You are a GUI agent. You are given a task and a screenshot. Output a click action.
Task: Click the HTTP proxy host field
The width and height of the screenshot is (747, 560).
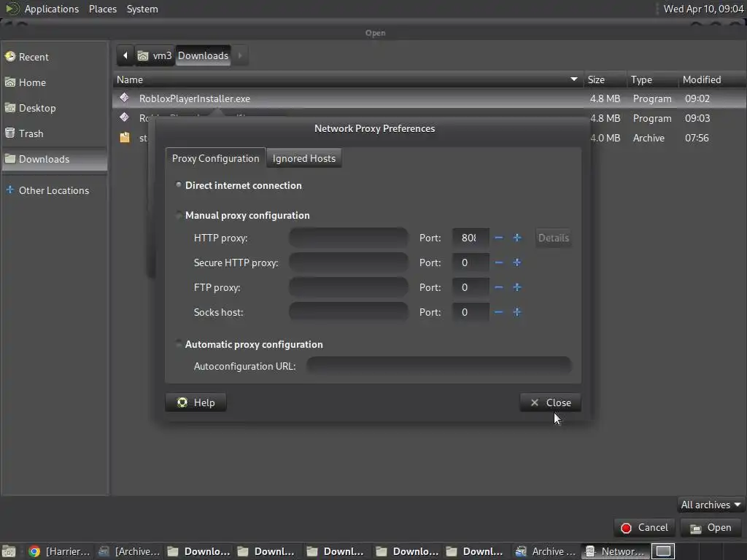[x=348, y=238]
